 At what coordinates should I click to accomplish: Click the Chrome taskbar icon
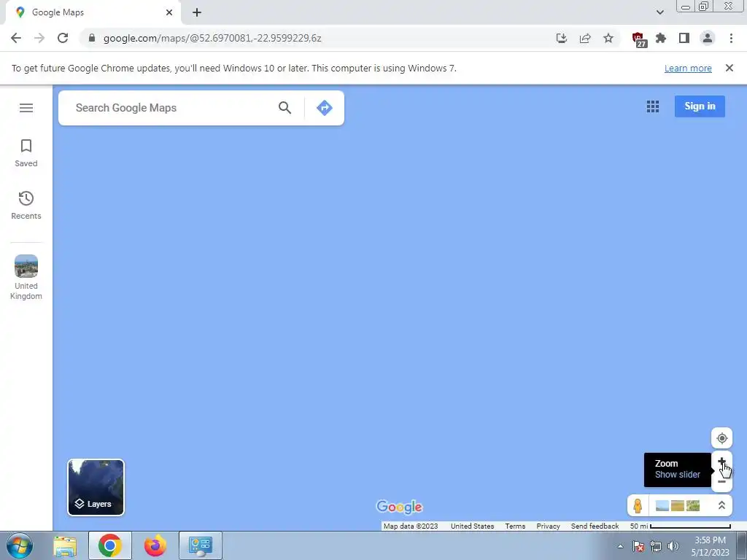(110, 545)
